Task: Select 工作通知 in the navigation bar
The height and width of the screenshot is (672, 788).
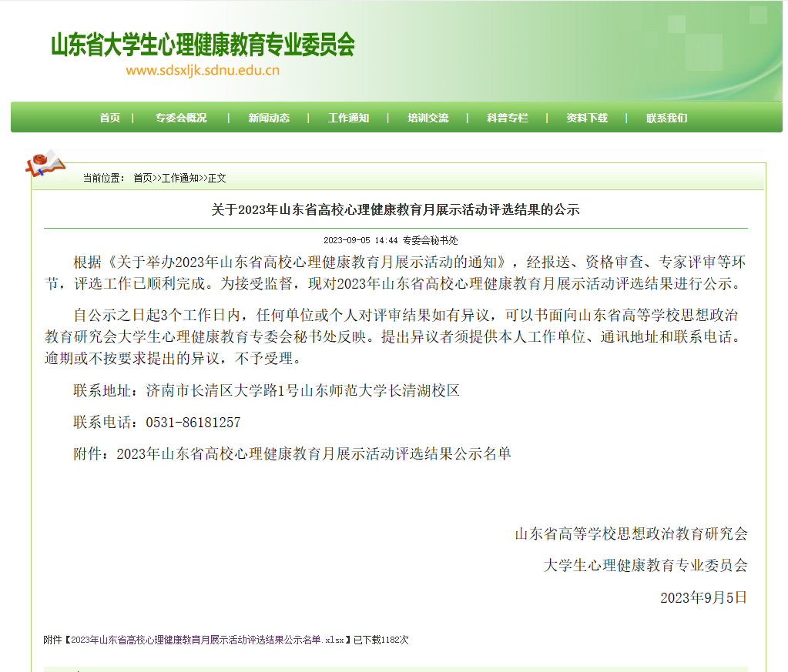Action: pyautogui.click(x=348, y=118)
